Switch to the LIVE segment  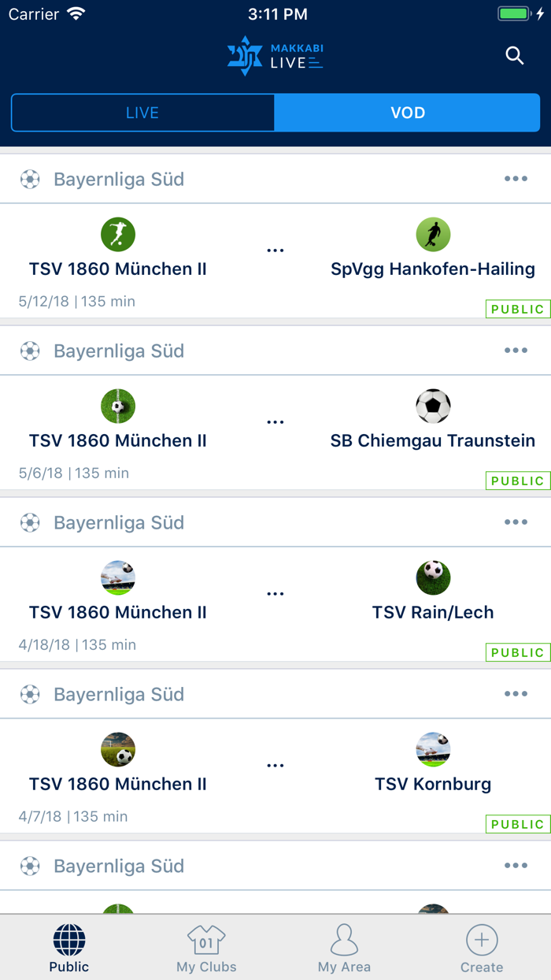142,113
